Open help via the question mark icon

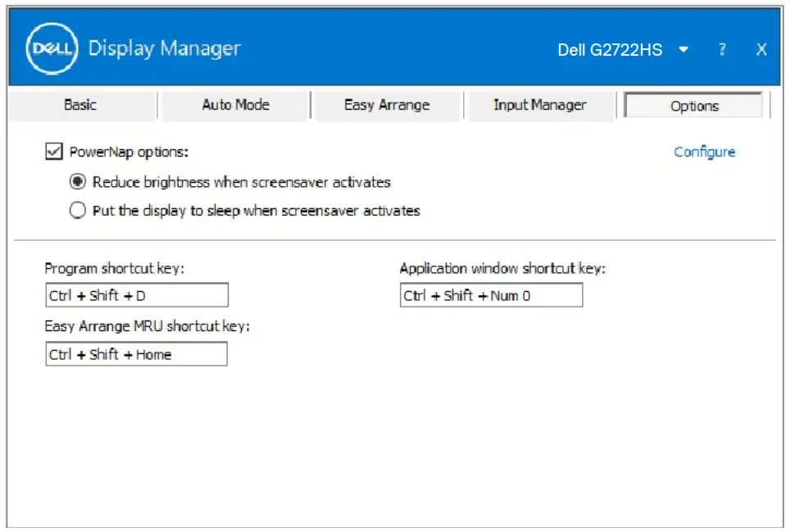(722, 49)
